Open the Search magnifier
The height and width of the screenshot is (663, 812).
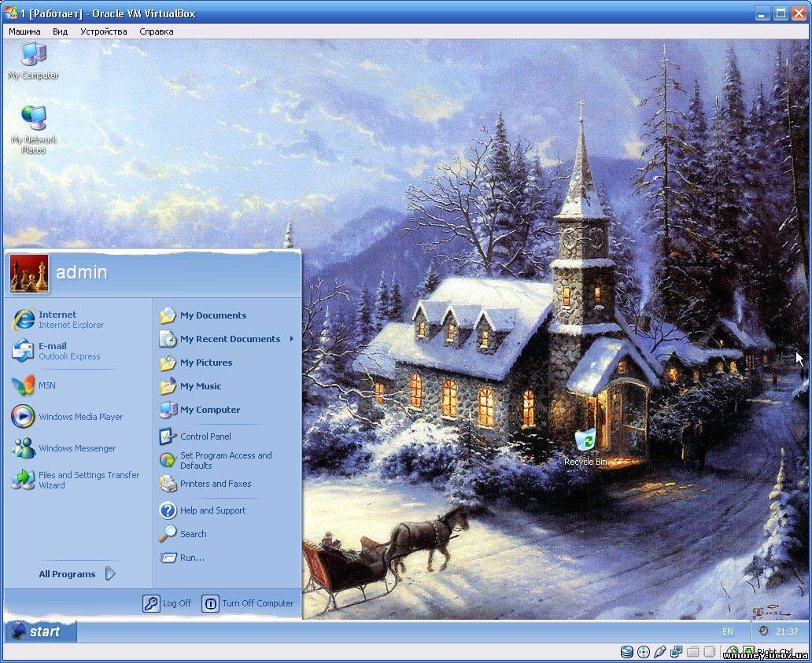(x=168, y=533)
